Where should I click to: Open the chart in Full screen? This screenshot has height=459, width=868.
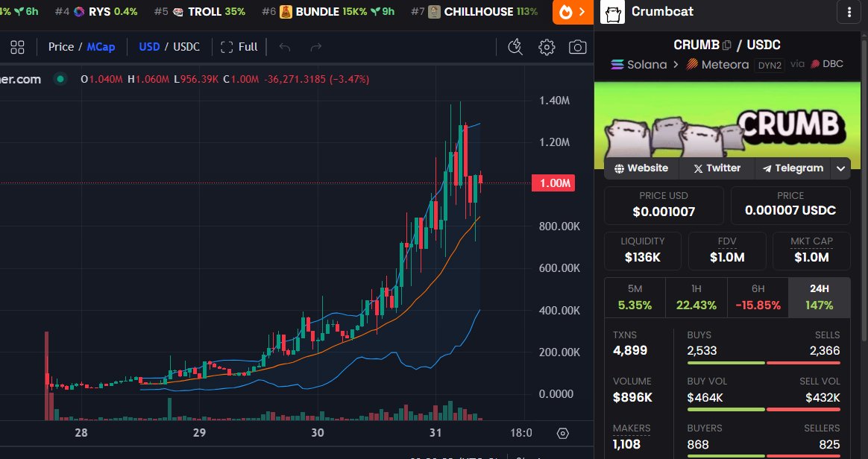tap(239, 47)
